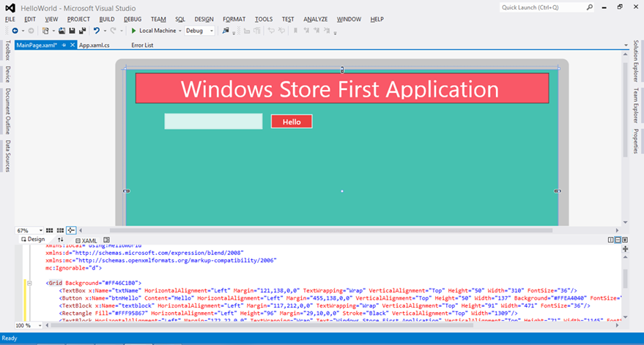Open the WINDOW menu
This screenshot has width=644, height=345.
coord(349,19)
